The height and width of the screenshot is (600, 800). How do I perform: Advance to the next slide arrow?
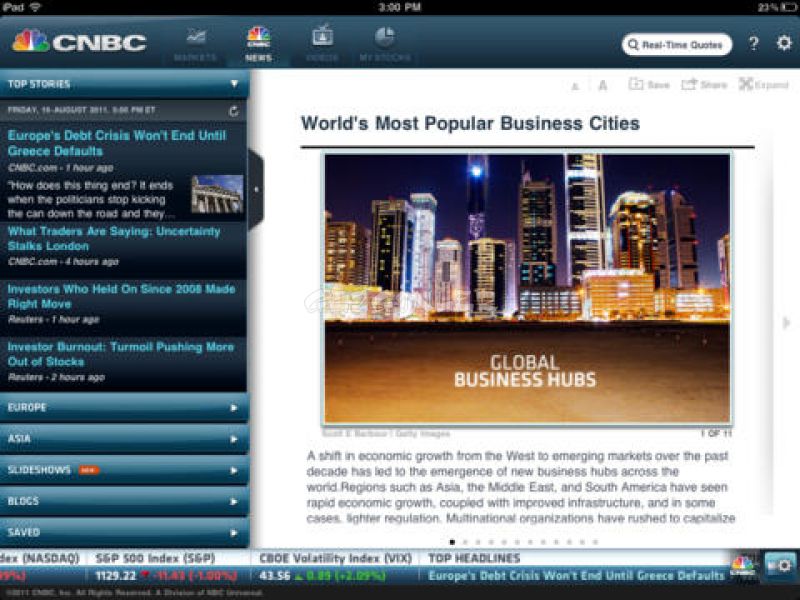pyautogui.click(x=786, y=322)
